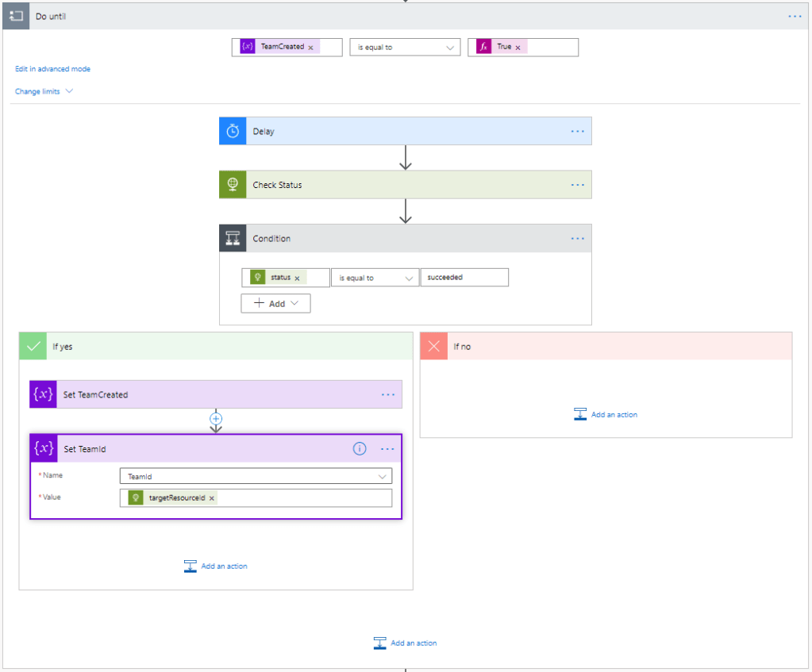Image resolution: width=812 pixels, height=672 pixels.
Task: Open the TeamId Name dropdown
Action: click(x=255, y=477)
